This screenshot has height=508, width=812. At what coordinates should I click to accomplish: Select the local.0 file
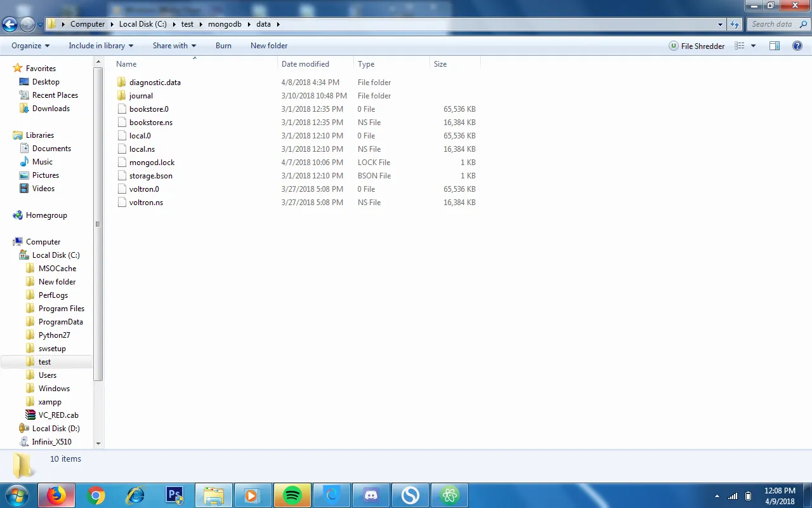pos(140,136)
